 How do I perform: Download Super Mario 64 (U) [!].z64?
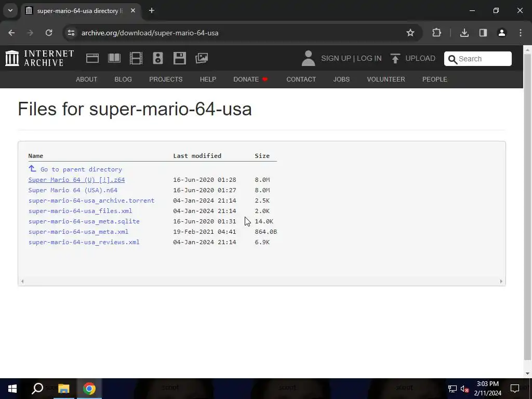click(76, 180)
